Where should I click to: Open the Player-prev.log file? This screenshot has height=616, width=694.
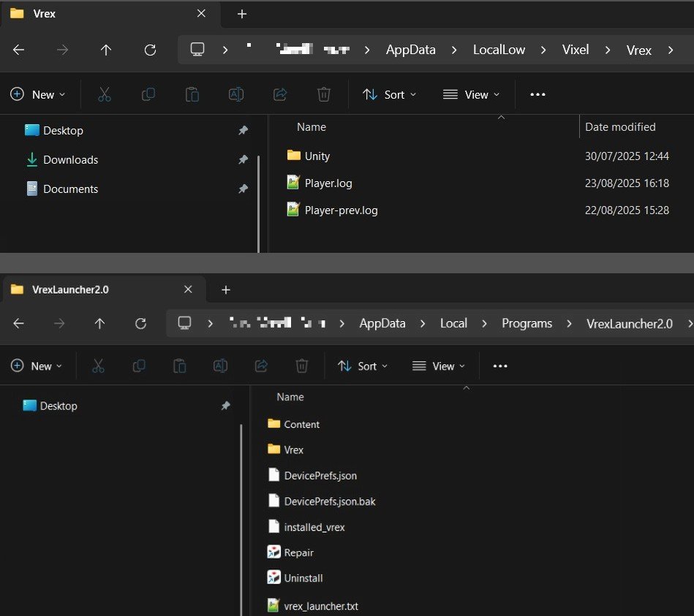click(340, 210)
